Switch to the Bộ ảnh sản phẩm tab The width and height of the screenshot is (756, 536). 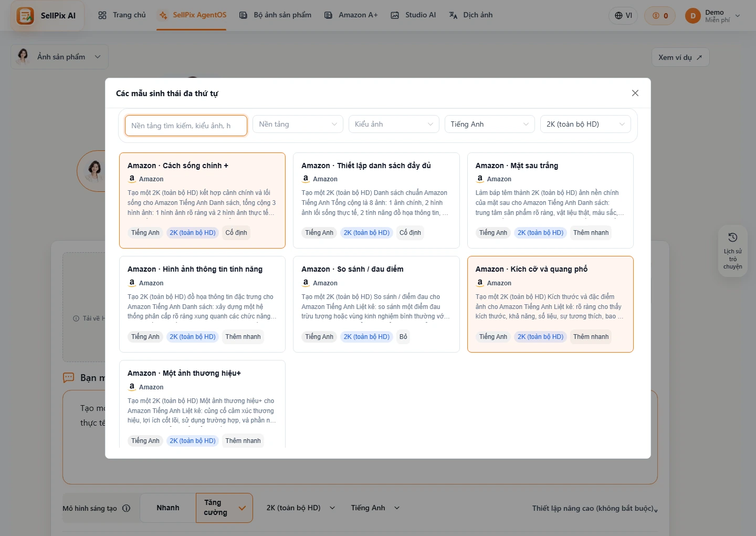[275, 15]
